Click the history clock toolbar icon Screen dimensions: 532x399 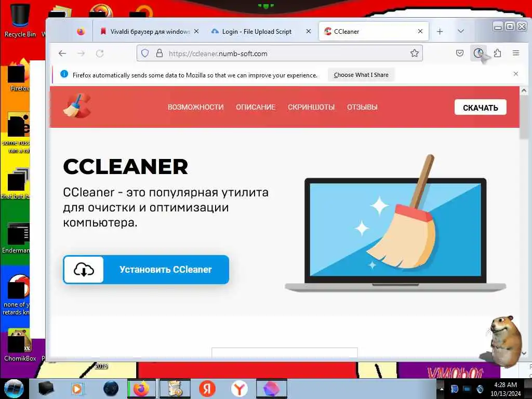(x=478, y=53)
